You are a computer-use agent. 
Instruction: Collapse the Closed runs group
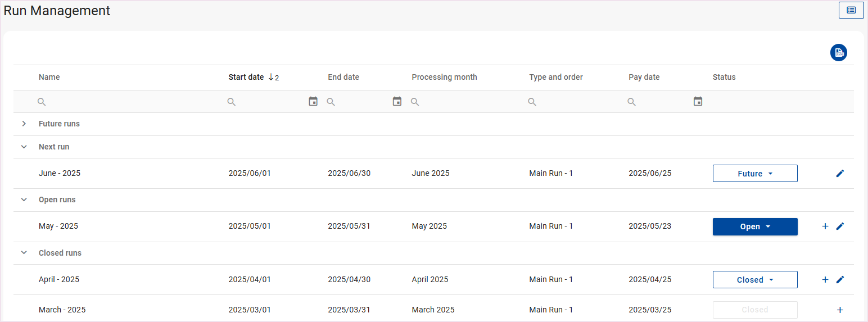coord(24,253)
